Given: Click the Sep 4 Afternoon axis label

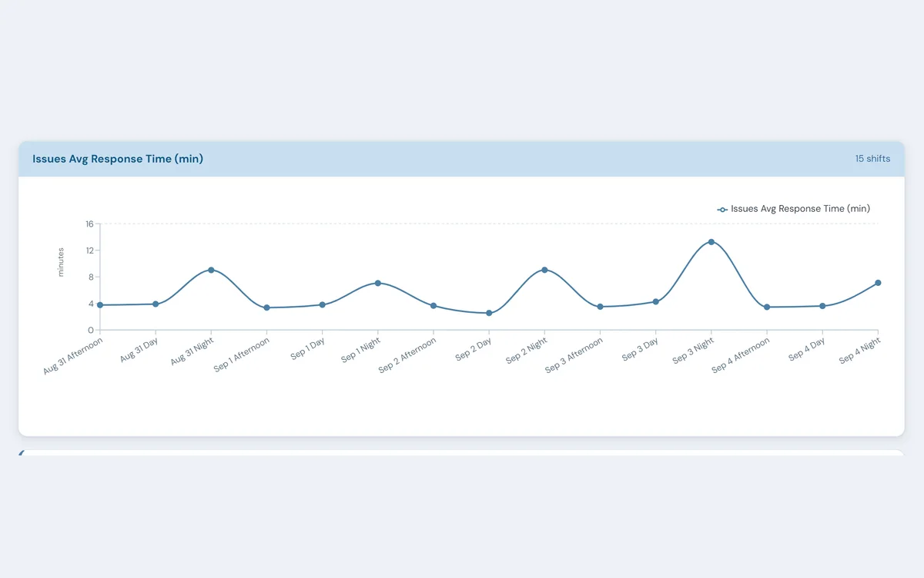Looking at the screenshot, I should point(741,355).
